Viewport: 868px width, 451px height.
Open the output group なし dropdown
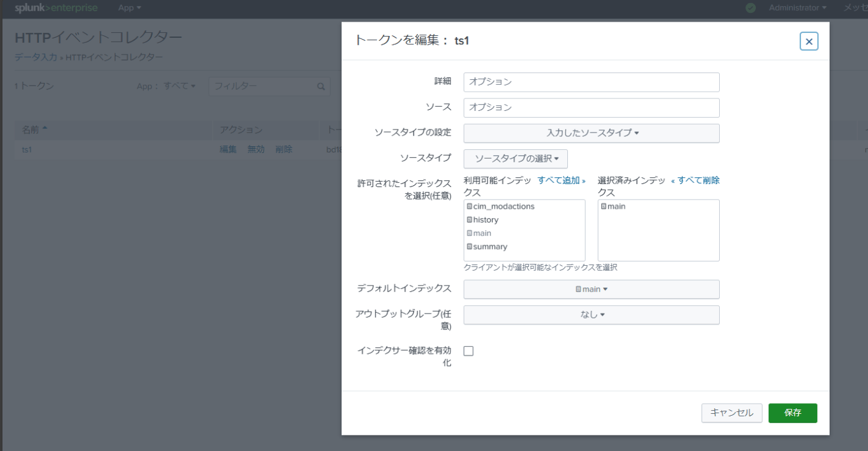591,315
